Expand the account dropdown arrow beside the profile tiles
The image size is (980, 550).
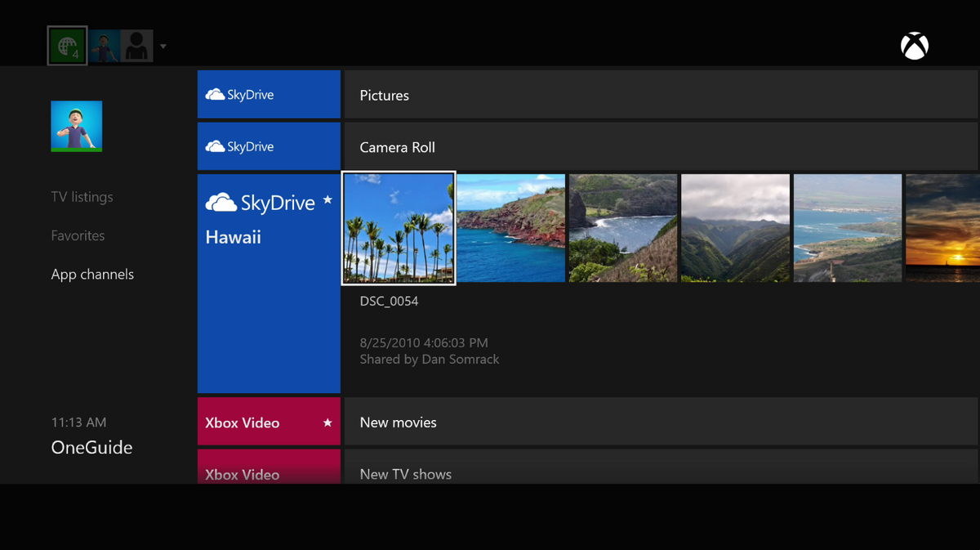point(162,47)
